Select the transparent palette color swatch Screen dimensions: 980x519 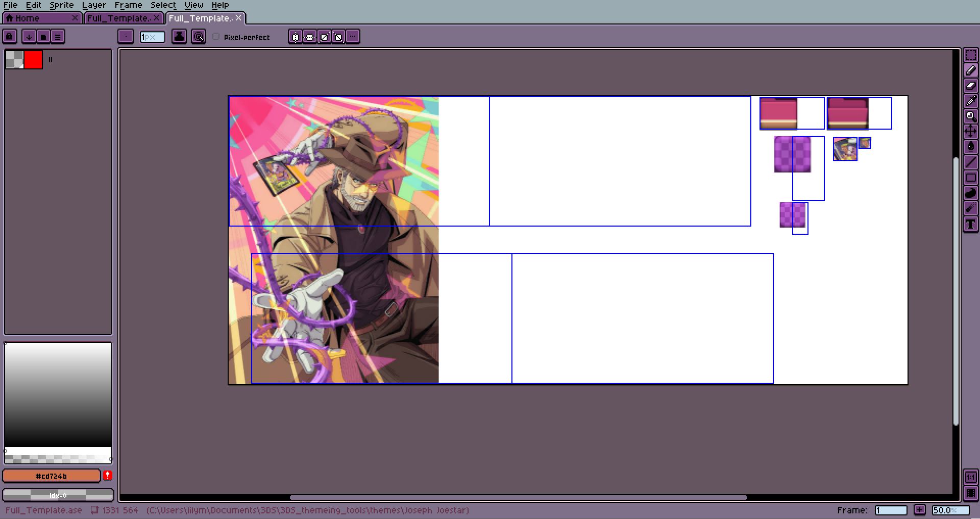[x=14, y=60]
